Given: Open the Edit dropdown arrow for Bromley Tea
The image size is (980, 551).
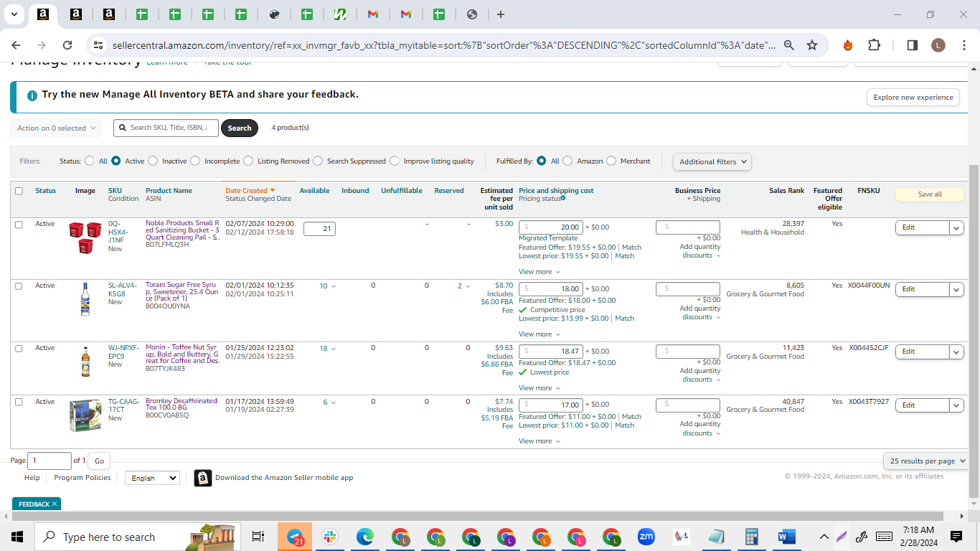Looking at the screenshot, I should click(x=956, y=405).
